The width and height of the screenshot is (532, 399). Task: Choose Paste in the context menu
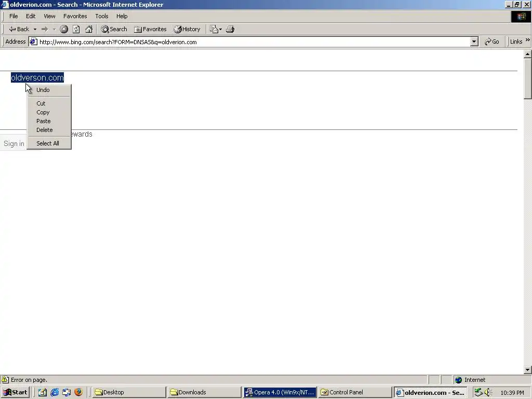click(x=44, y=121)
